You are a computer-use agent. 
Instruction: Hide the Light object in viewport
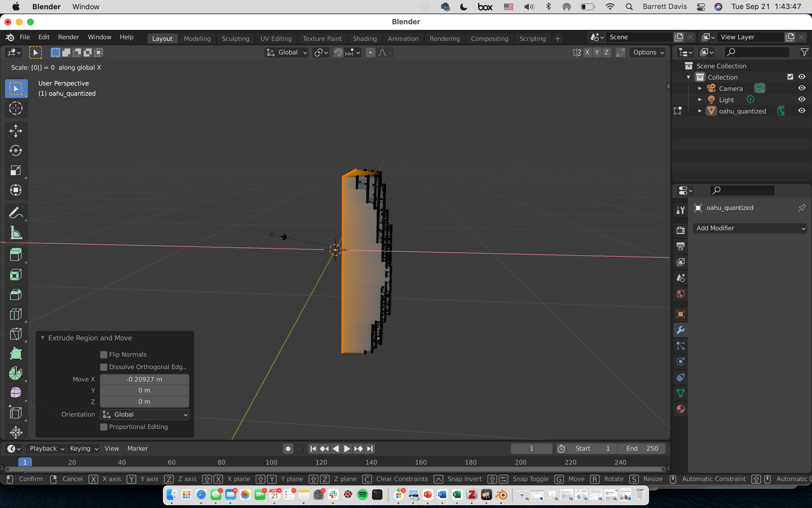coord(802,99)
